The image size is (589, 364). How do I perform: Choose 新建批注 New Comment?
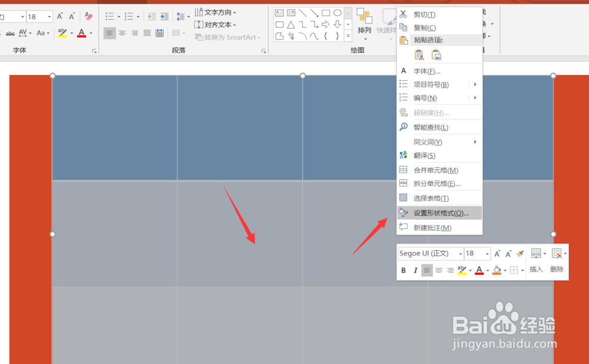439,227
